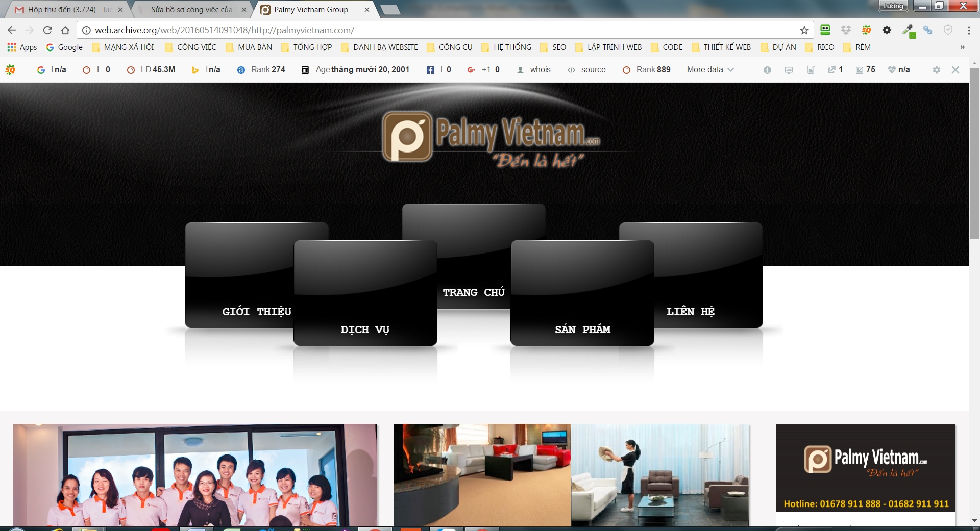Check Google +1 count on SEO bar
The height and width of the screenshot is (531, 980).
[x=483, y=70]
